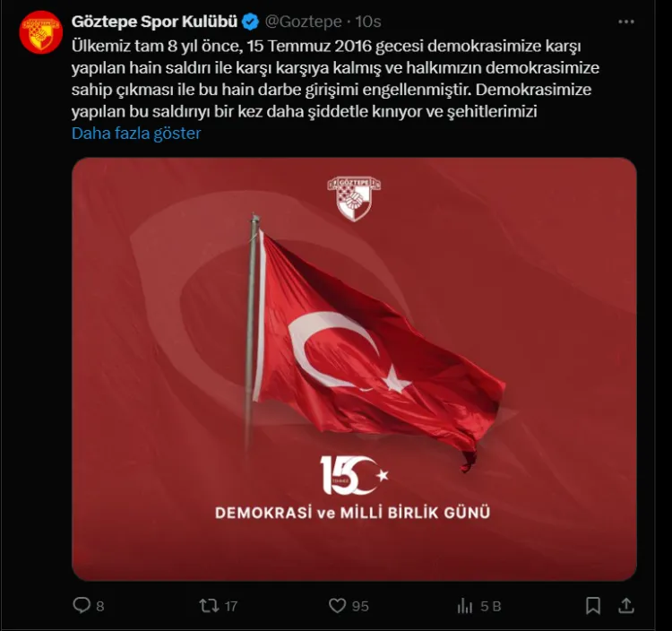Open Göztepe Spor Kulübü display name

tap(154, 22)
